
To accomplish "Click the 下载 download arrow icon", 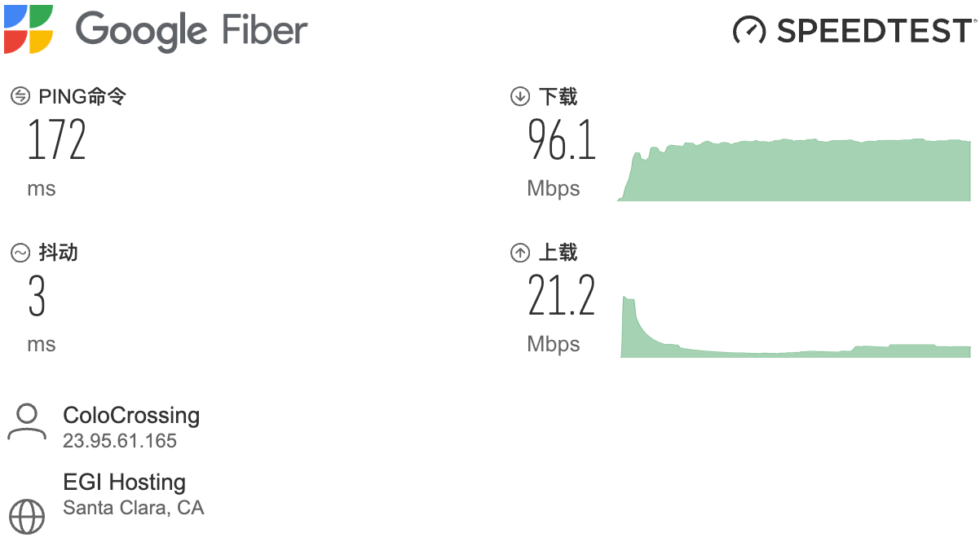I will (519, 97).
